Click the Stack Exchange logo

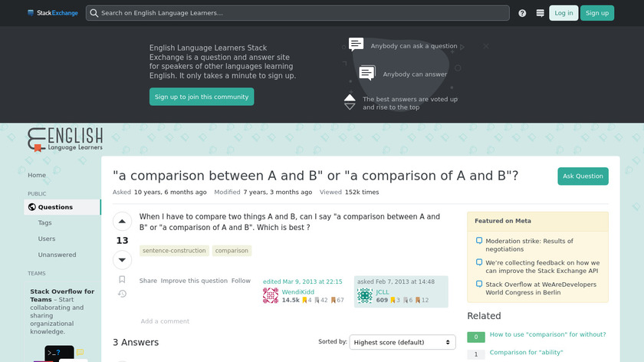pos(53,13)
